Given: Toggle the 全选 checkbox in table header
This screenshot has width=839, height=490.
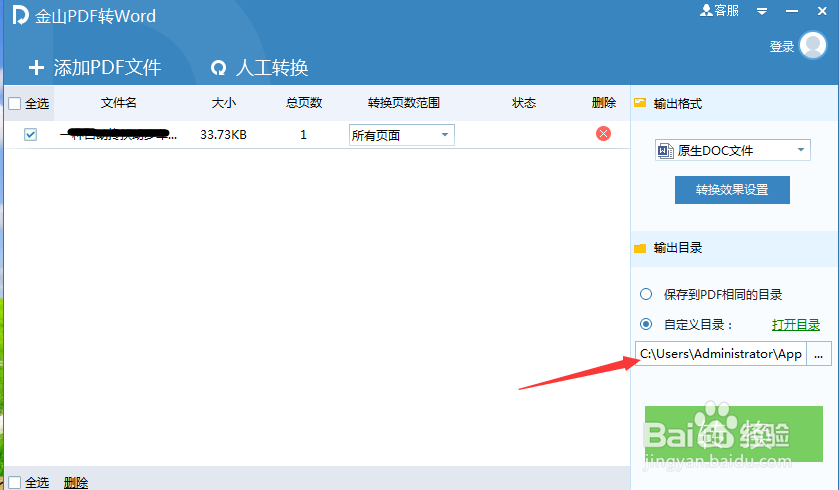Looking at the screenshot, I should (x=15, y=103).
